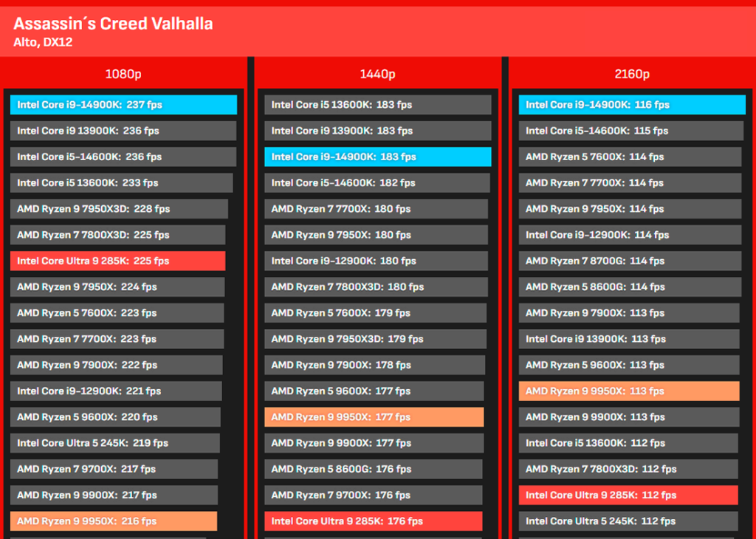756x539 pixels.
Task: Click the AMD Ryzen 7 9700X 217 fps bar
Action: click(114, 469)
